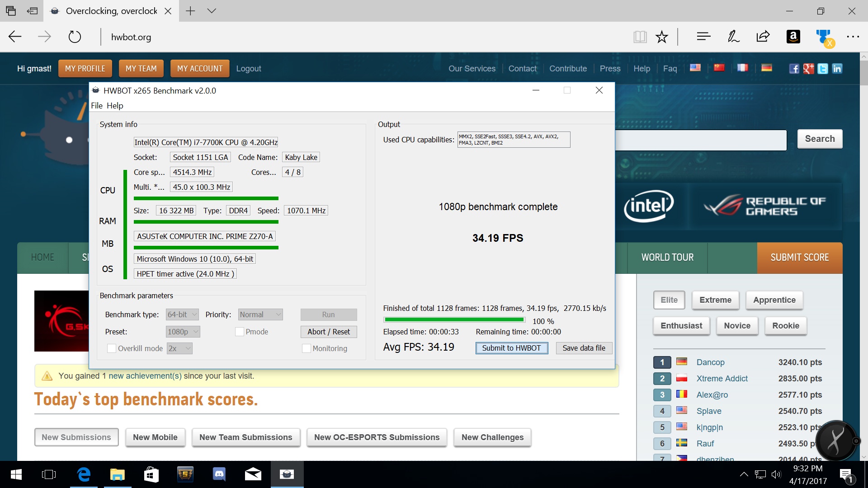Enable Overkill mode checkbox
The image size is (868, 488).
coord(111,348)
